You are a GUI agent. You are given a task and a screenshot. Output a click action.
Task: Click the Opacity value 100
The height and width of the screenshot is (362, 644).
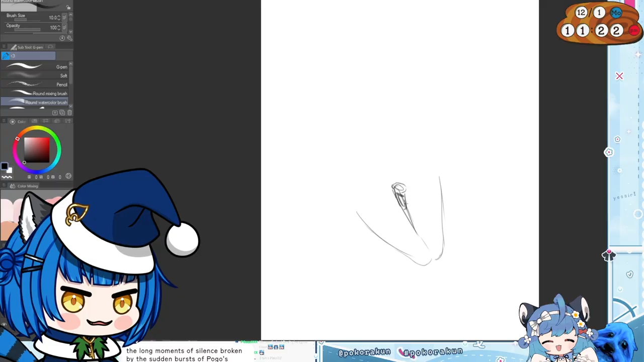[x=53, y=28]
